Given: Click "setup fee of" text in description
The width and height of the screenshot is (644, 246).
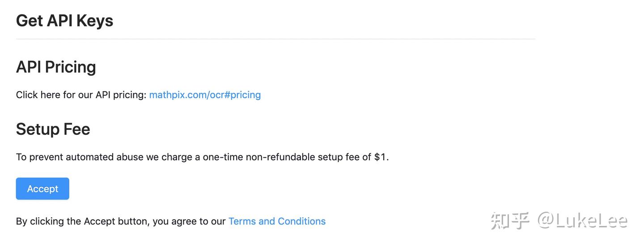Looking at the screenshot, I should point(344,157).
